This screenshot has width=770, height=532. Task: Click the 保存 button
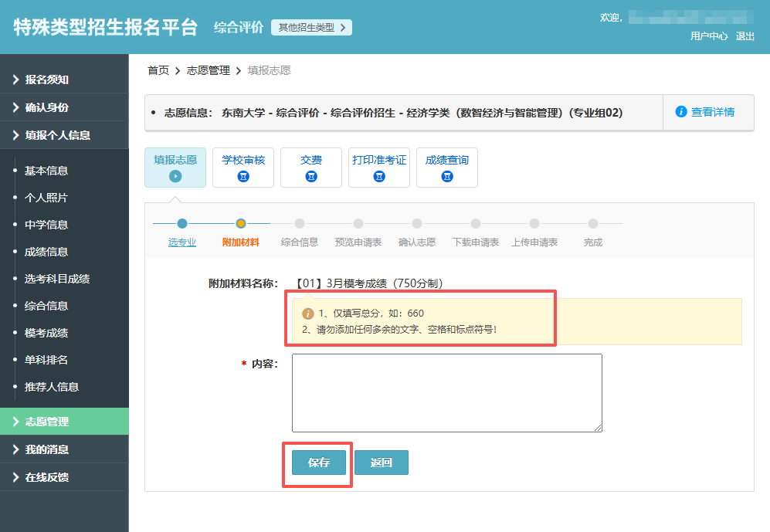coord(319,463)
